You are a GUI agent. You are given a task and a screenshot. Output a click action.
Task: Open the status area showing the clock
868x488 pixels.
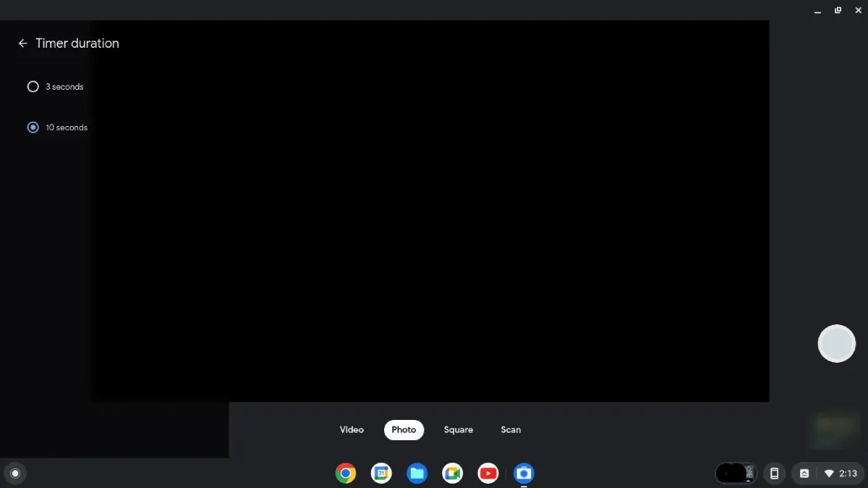click(848, 473)
